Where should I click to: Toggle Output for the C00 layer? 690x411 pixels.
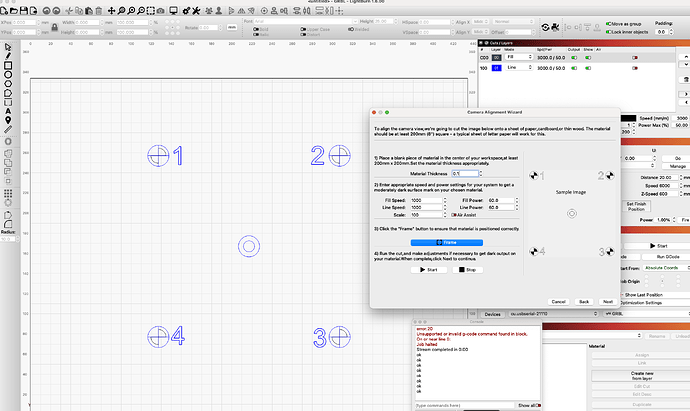[574, 58]
